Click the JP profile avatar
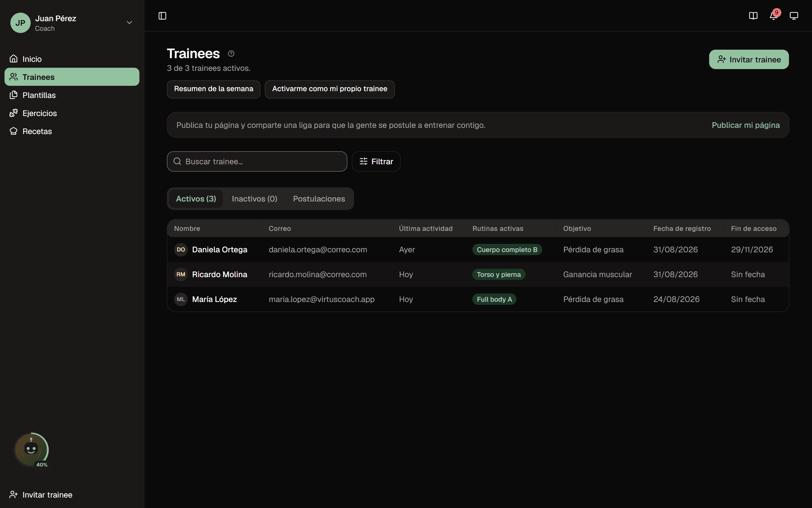 21,23
